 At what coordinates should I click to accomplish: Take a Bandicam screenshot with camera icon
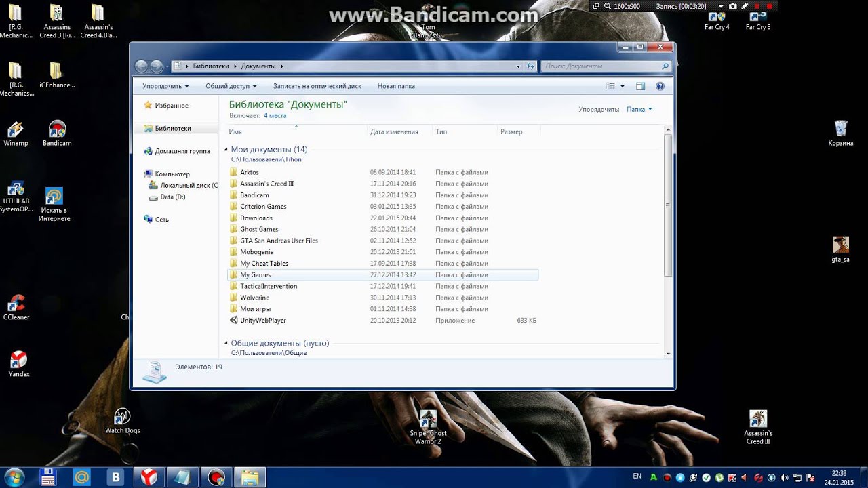pyautogui.click(x=732, y=5)
